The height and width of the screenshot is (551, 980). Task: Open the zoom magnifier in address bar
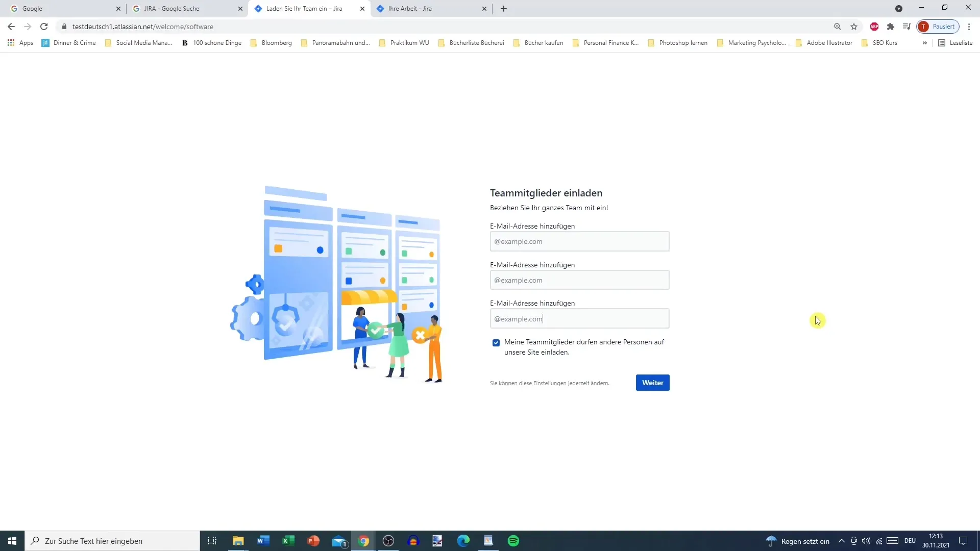click(837, 27)
